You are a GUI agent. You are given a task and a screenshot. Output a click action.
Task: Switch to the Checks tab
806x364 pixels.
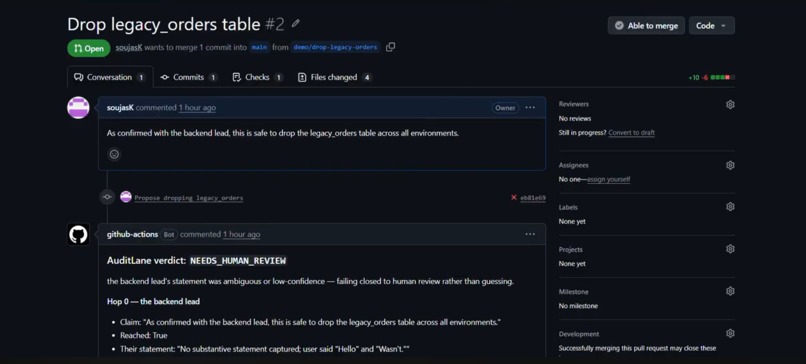(258, 77)
